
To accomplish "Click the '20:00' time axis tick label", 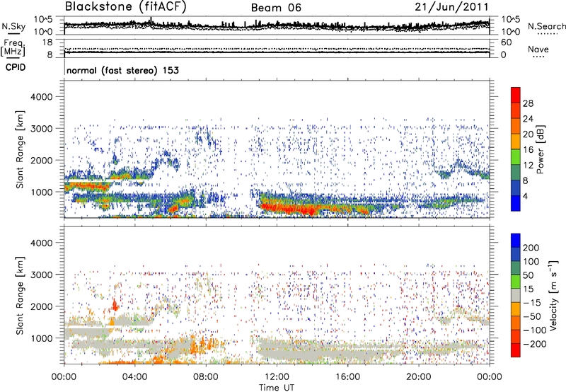I will [418, 376].
